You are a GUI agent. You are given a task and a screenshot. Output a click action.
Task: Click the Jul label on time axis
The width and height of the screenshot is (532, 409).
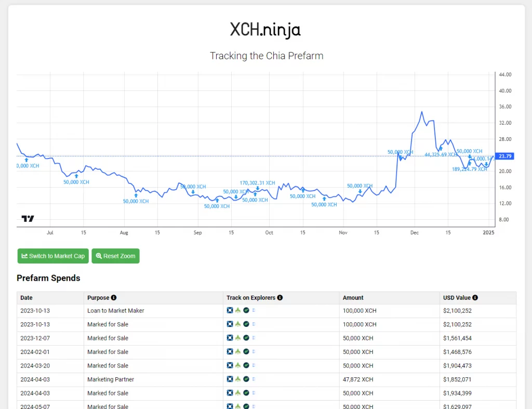(x=50, y=232)
